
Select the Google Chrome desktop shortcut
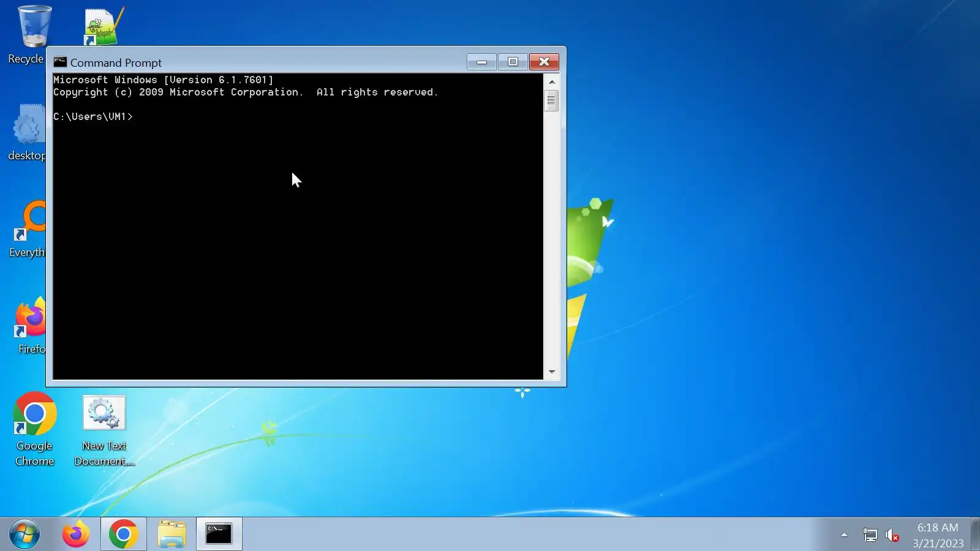(34, 430)
